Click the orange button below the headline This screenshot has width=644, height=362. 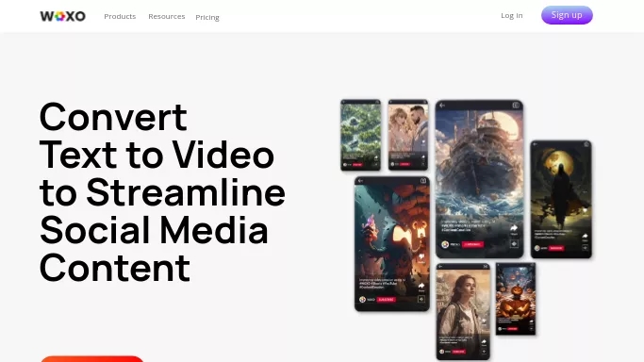pyautogui.click(x=92, y=359)
